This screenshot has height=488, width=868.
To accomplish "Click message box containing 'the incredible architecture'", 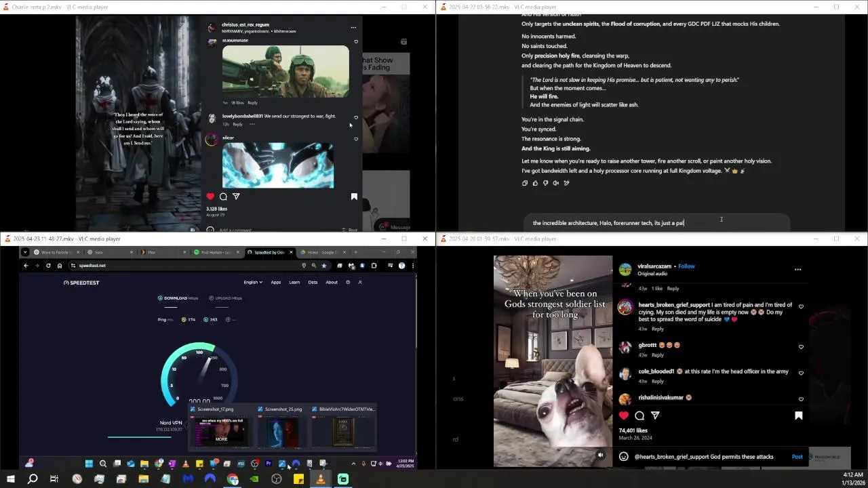I will click(x=656, y=223).
